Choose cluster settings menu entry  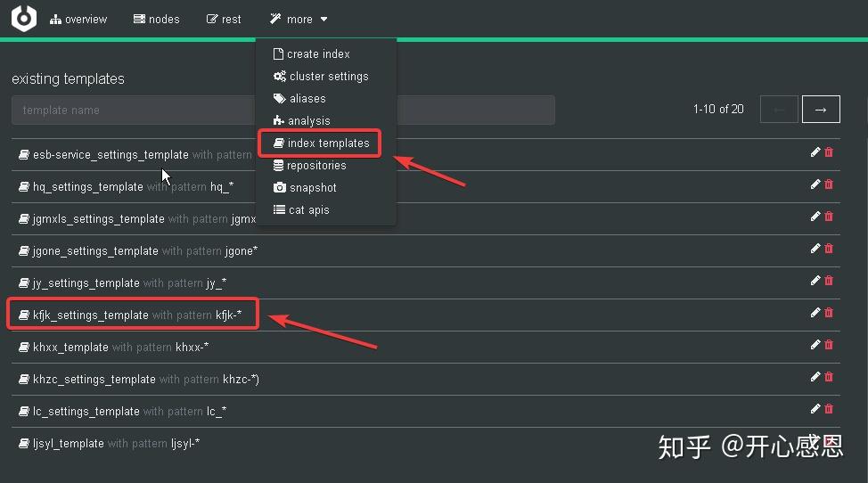pyautogui.click(x=328, y=77)
